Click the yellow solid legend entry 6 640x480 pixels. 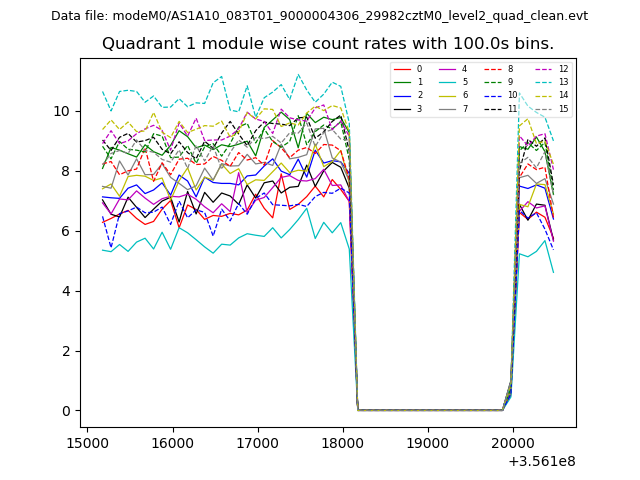click(x=452, y=95)
